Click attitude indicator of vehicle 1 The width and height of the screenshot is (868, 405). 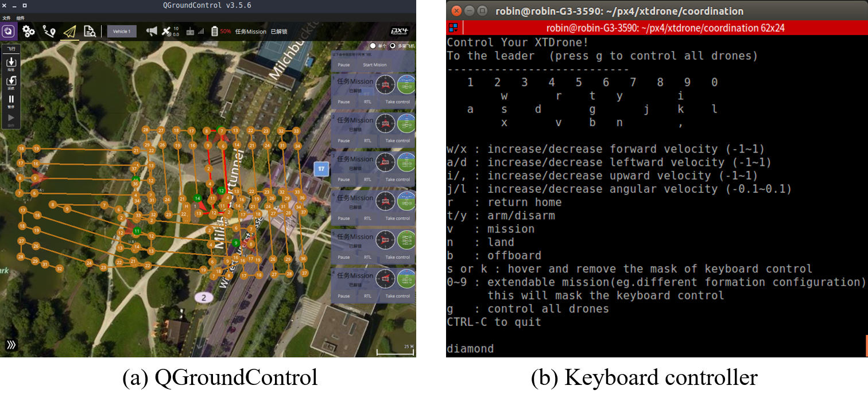pos(406,85)
